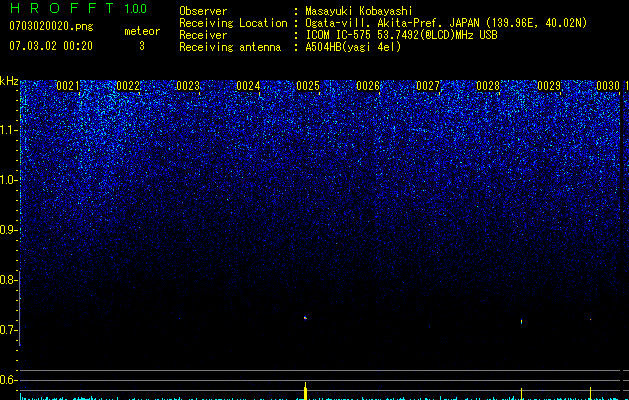Click Ogata-vill. Akita-Pref. JAPAN location text
629x400 pixels.
coord(446,23)
